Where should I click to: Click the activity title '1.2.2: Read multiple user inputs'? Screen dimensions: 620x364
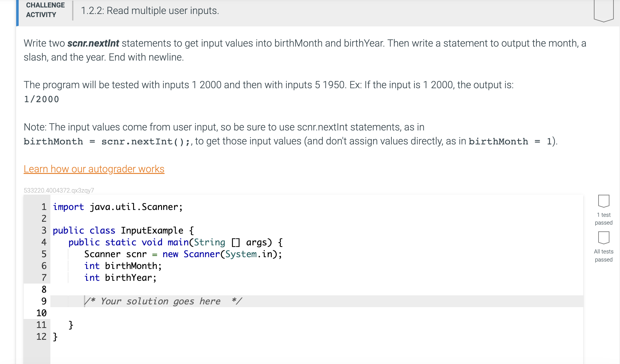click(150, 11)
